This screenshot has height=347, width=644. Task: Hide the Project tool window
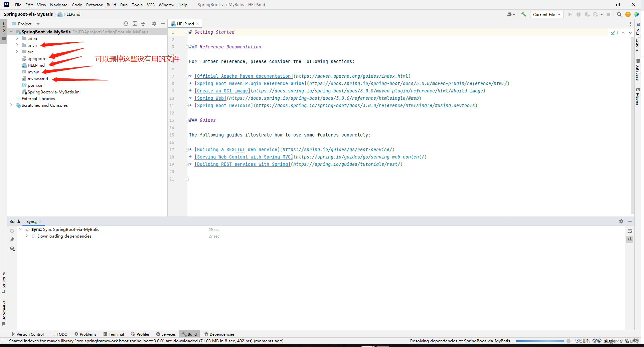point(163,24)
